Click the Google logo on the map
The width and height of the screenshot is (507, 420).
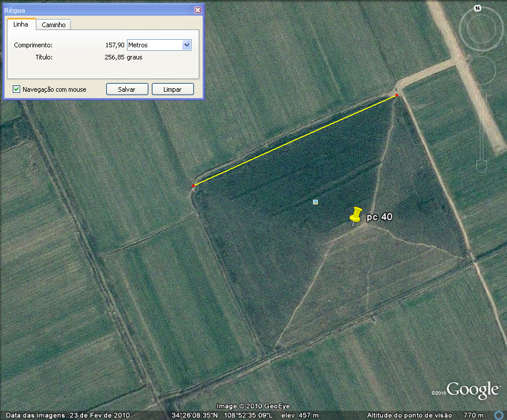(x=472, y=390)
